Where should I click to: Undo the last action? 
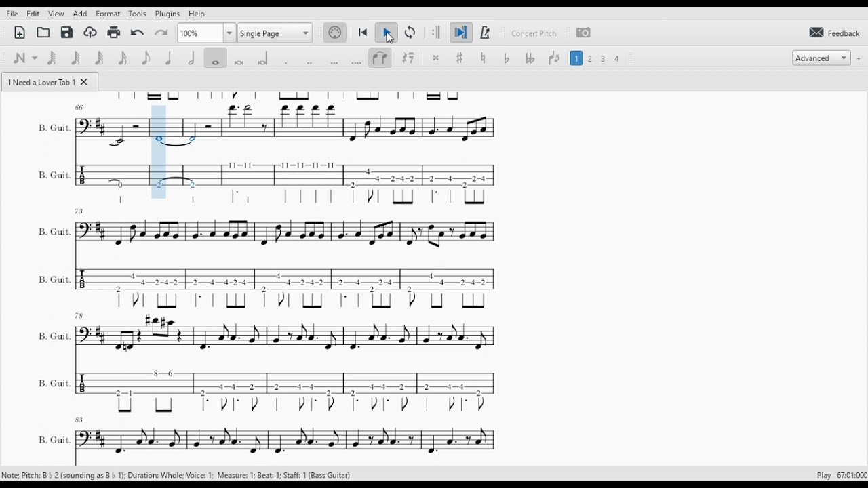(x=138, y=33)
